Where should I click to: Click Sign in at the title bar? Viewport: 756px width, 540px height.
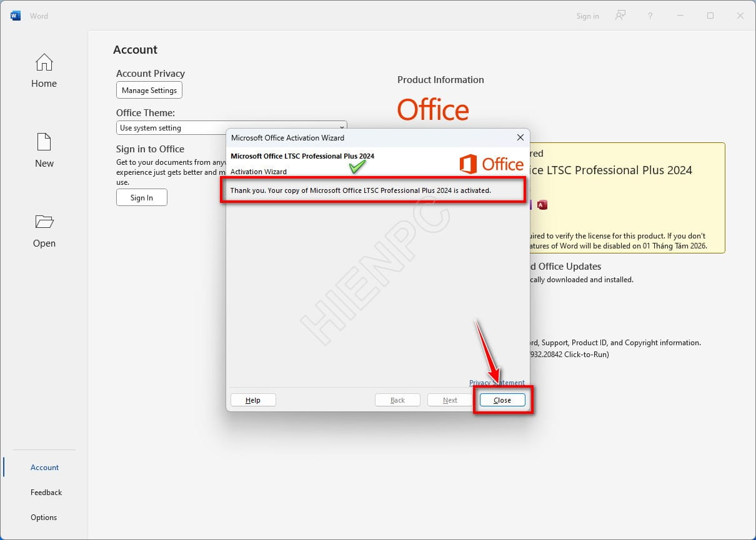pos(587,16)
